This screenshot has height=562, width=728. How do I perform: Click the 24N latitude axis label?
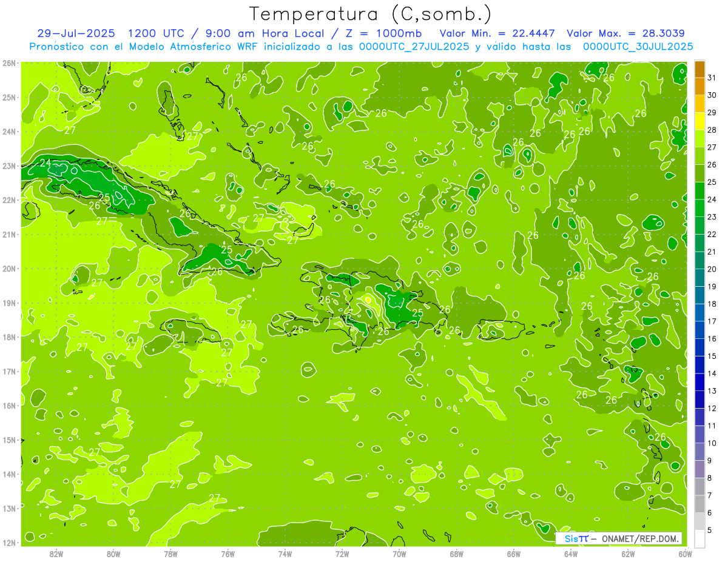click(9, 132)
